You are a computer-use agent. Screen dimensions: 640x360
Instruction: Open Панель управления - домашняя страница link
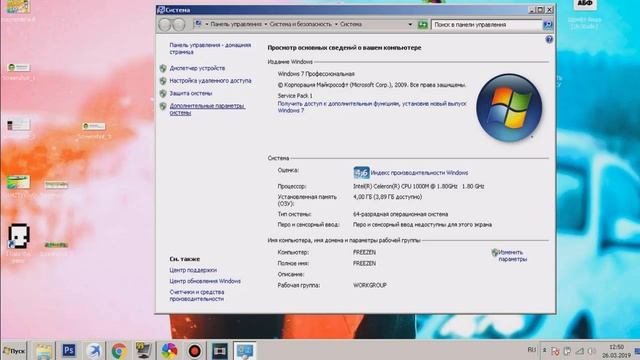(x=210, y=49)
